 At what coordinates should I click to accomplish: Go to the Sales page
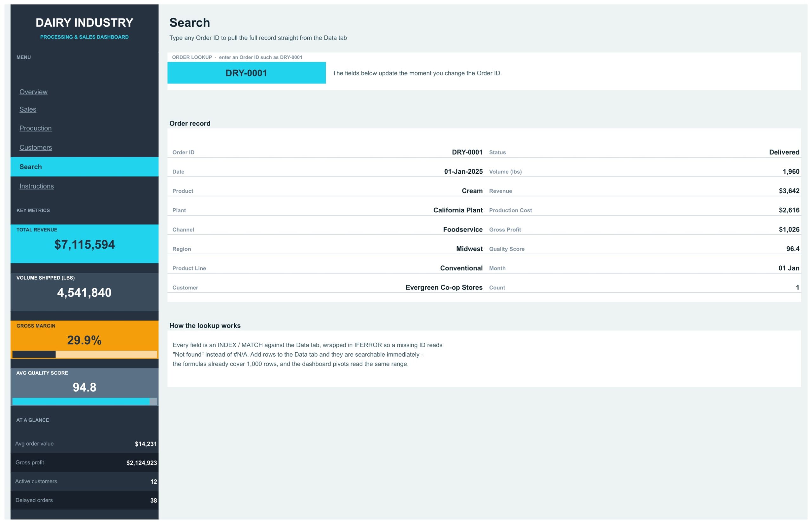pos(28,109)
